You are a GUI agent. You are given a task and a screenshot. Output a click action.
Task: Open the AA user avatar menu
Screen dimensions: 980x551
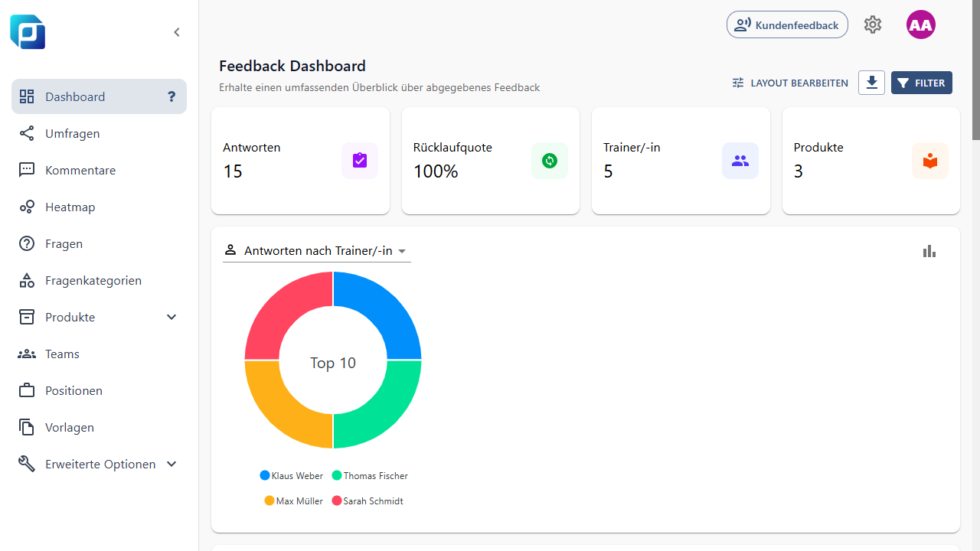pos(921,24)
